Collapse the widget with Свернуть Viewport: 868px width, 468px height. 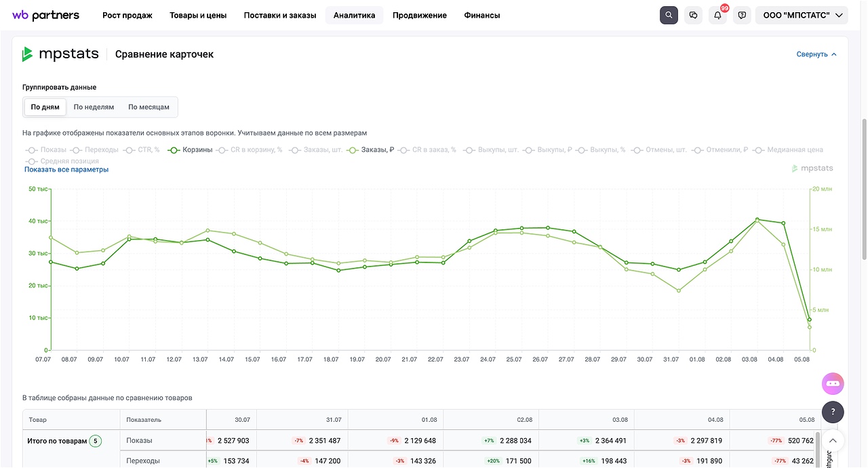pos(816,54)
